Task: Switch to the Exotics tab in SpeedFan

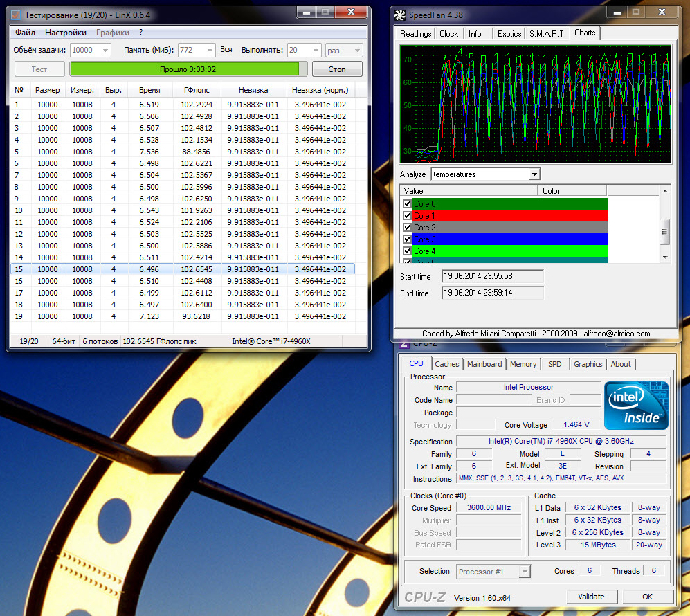Action: pos(509,34)
